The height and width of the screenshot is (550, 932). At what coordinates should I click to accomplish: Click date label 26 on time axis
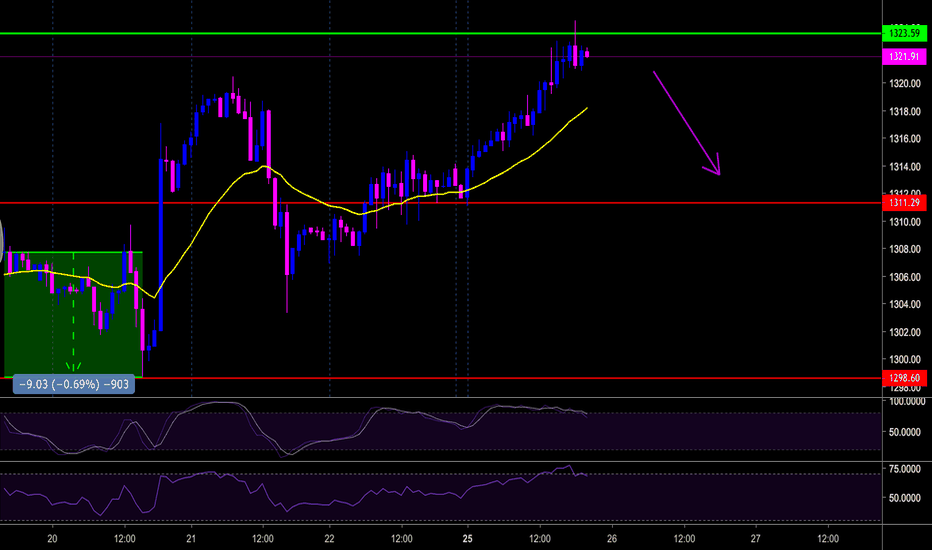[x=612, y=539]
